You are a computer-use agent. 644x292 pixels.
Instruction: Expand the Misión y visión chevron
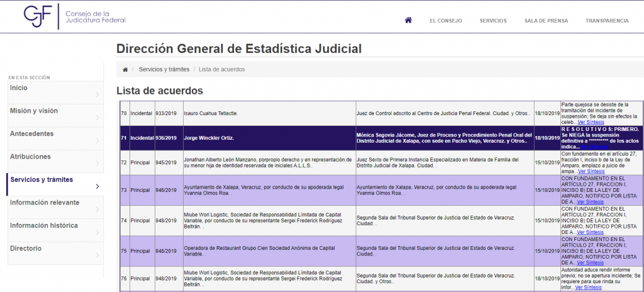click(97, 118)
